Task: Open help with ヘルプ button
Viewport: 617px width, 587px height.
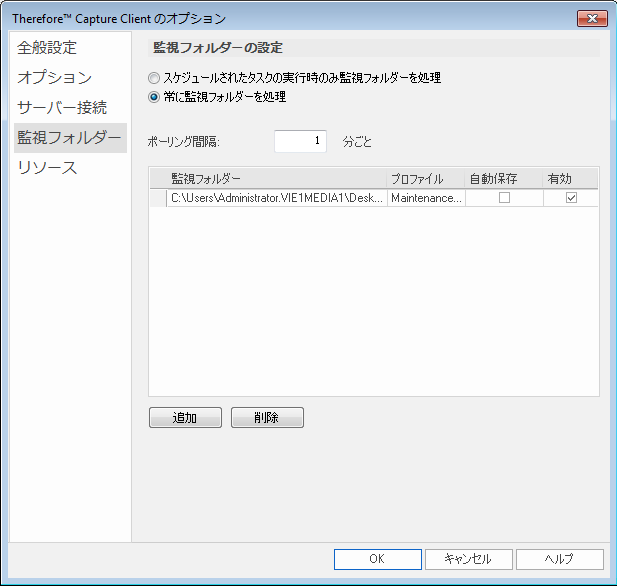Action: [560, 559]
